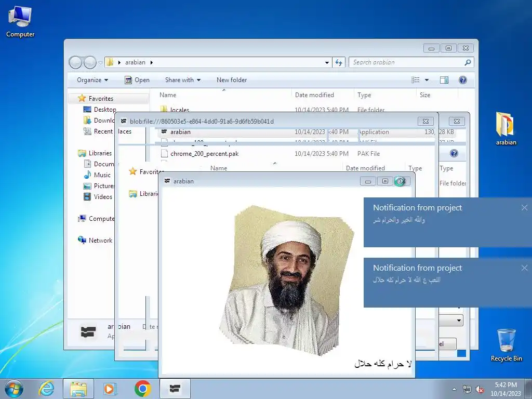Select Favorites in the blob window sidebar
532x399 pixels.
point(147,171)
